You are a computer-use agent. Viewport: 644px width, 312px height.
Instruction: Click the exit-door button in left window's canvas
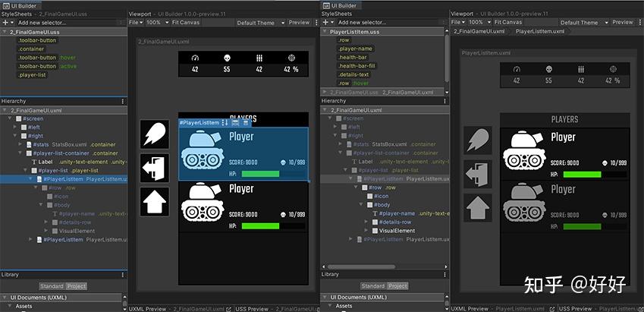coord(155,168)
